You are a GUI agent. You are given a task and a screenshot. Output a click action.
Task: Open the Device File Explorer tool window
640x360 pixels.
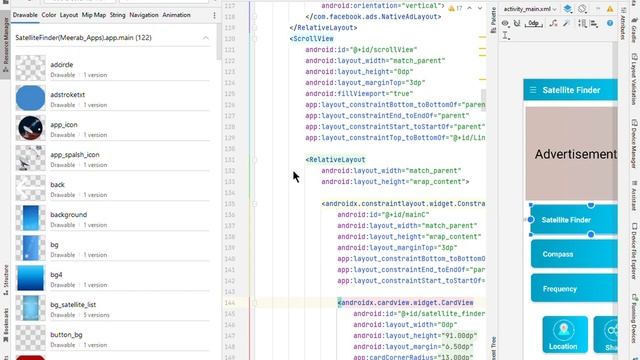coord(634,251)
